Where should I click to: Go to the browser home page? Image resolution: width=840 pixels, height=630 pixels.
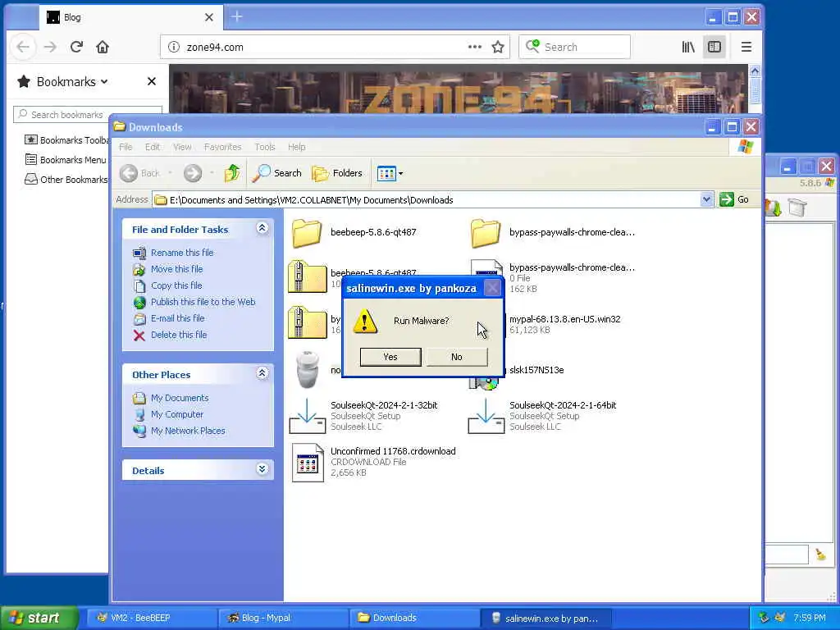pyautogui.click(x=103, y=47)
